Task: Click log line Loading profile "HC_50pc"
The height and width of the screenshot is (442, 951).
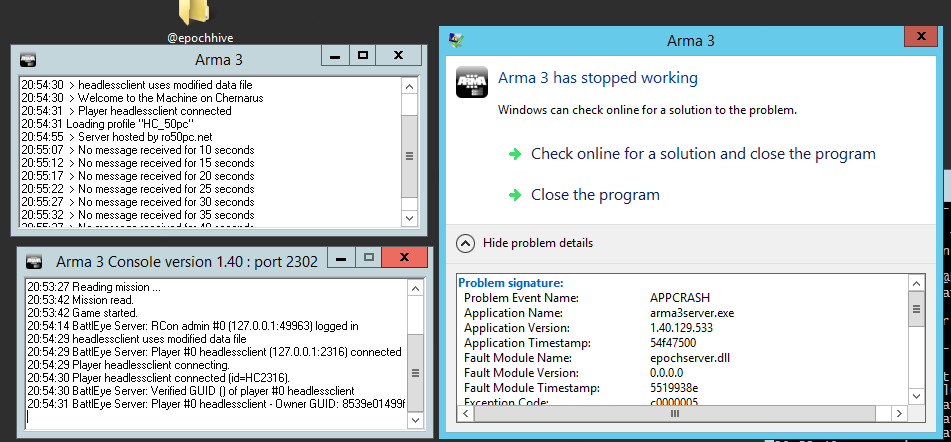Action: (x=107, y=124)
